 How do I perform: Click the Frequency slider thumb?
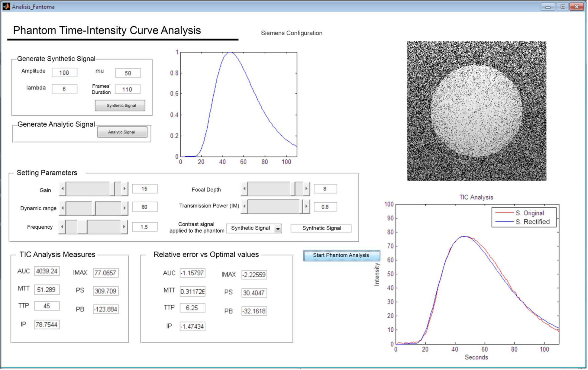82,227
